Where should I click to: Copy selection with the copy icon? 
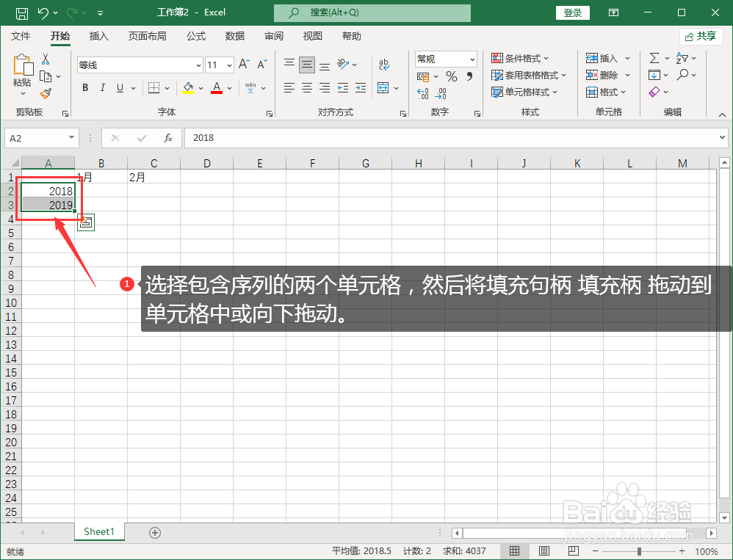pyautogui.click(x=46, y=76)
